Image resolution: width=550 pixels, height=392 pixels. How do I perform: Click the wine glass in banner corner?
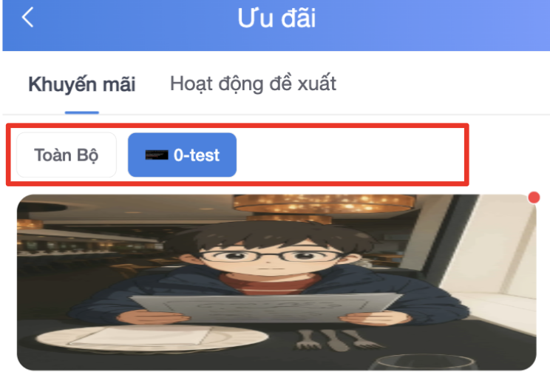(x=423, y=363)
